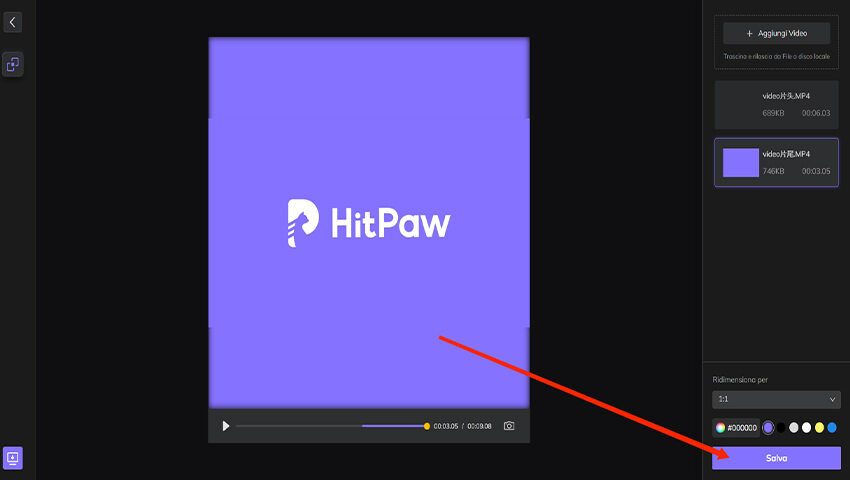Viewport: 850px width, 480px height.
Task: Click the Aggiungi Video button
Action: (776, 34)
